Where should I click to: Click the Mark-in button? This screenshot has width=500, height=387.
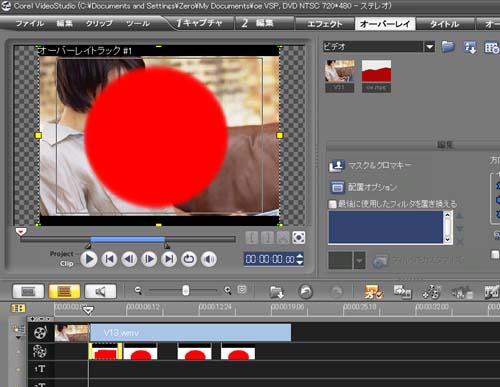[x=252, y=238]
